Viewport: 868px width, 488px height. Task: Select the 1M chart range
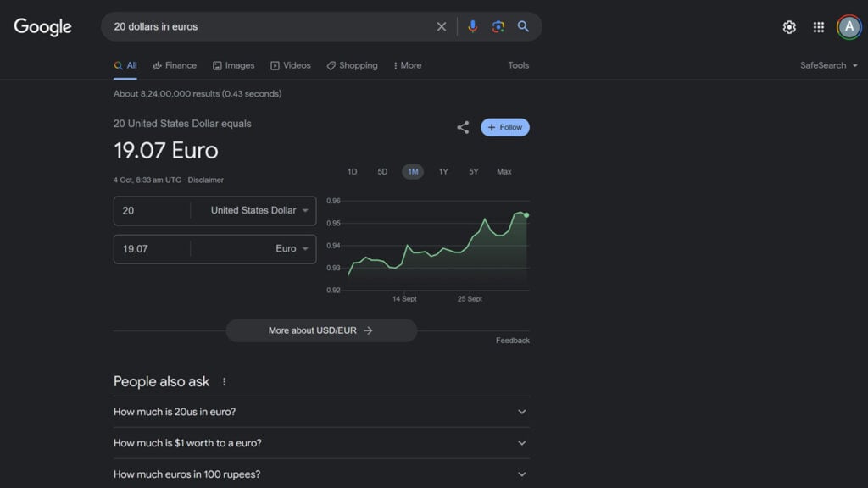point(413,171)
